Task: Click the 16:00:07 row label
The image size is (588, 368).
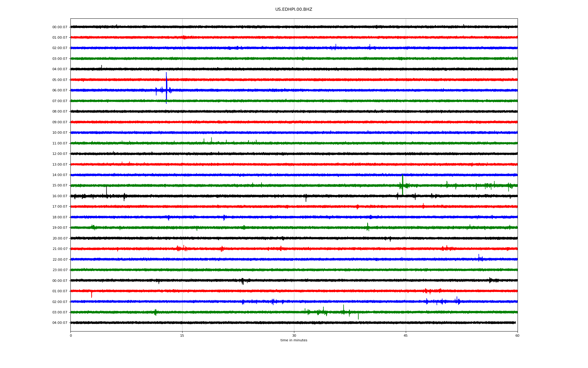Action: (60, 196)
